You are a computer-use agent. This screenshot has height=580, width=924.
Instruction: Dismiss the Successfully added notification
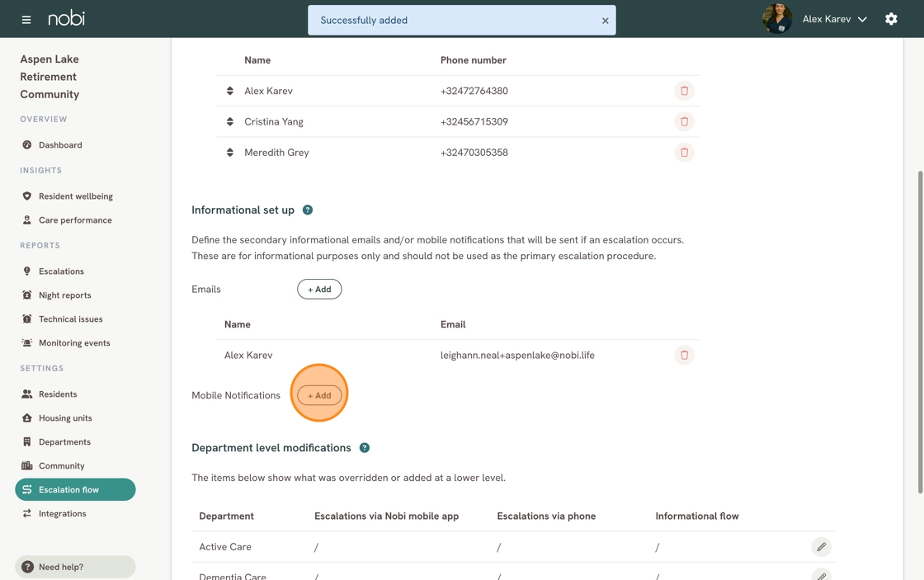coord(605,21)
